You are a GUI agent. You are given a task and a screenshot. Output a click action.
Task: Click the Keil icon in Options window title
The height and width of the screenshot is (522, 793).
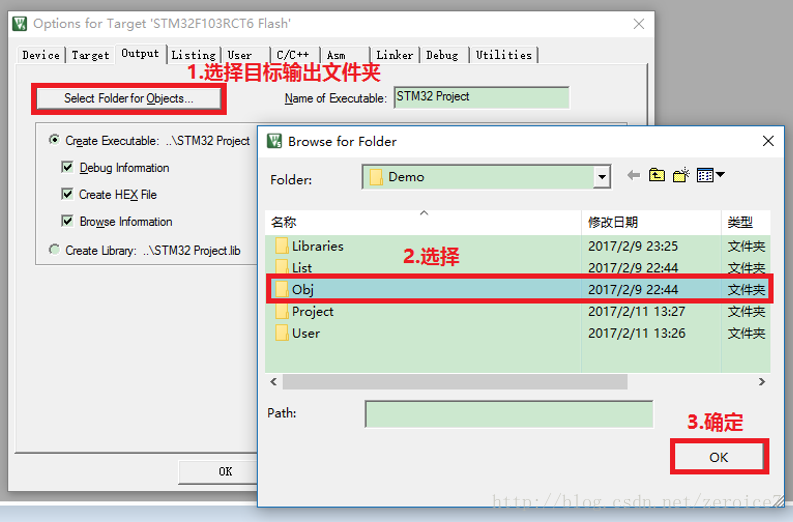click(x=20, y=23)
